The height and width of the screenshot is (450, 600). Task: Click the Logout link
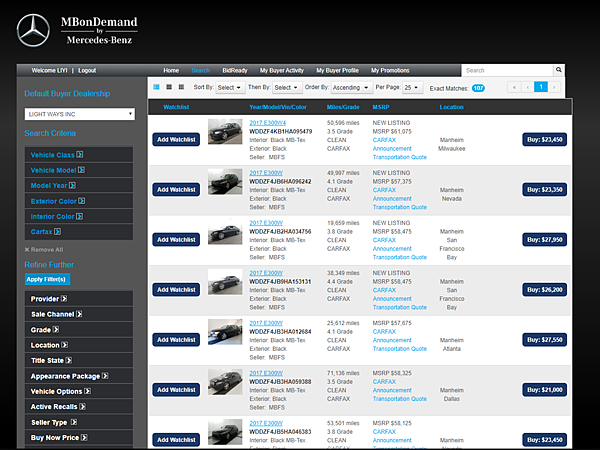87,70
